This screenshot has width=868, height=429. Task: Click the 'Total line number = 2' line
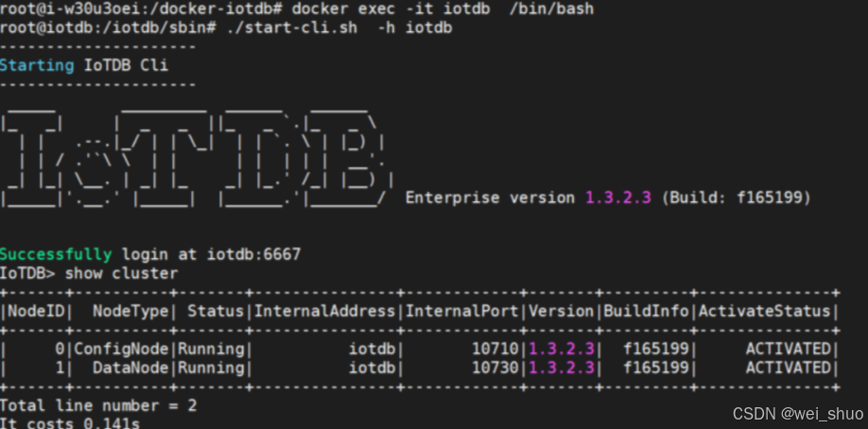click(98, 405)
